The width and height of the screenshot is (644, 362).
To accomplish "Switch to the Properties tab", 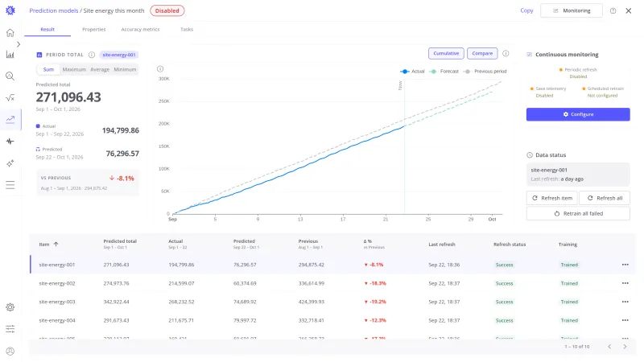I will pyautogui.click(x=93, y=29).
